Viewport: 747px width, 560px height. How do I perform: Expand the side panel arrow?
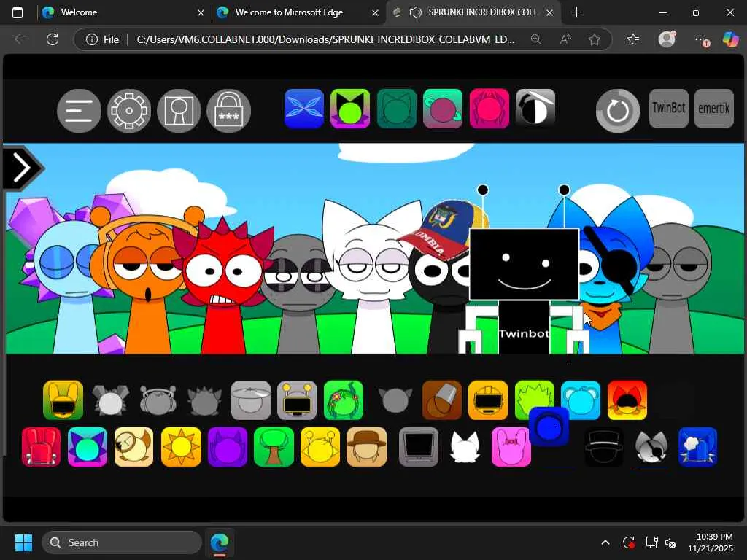[23, 168]
